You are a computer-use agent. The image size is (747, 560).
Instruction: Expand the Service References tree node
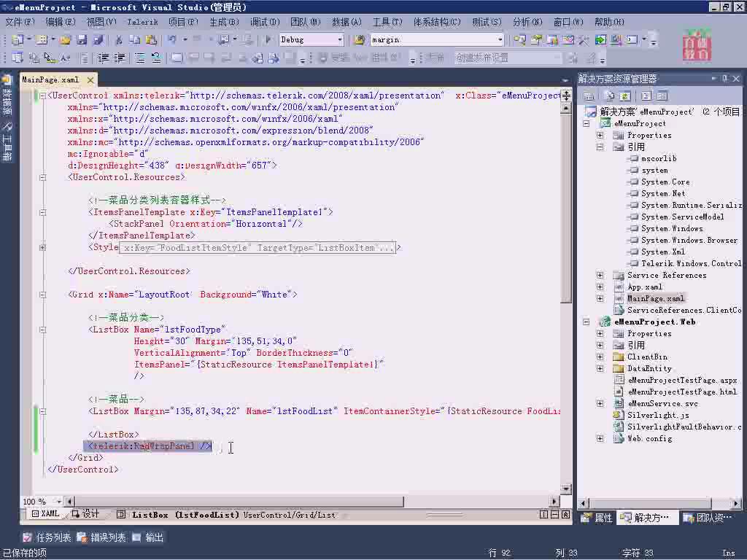(600, 275)
